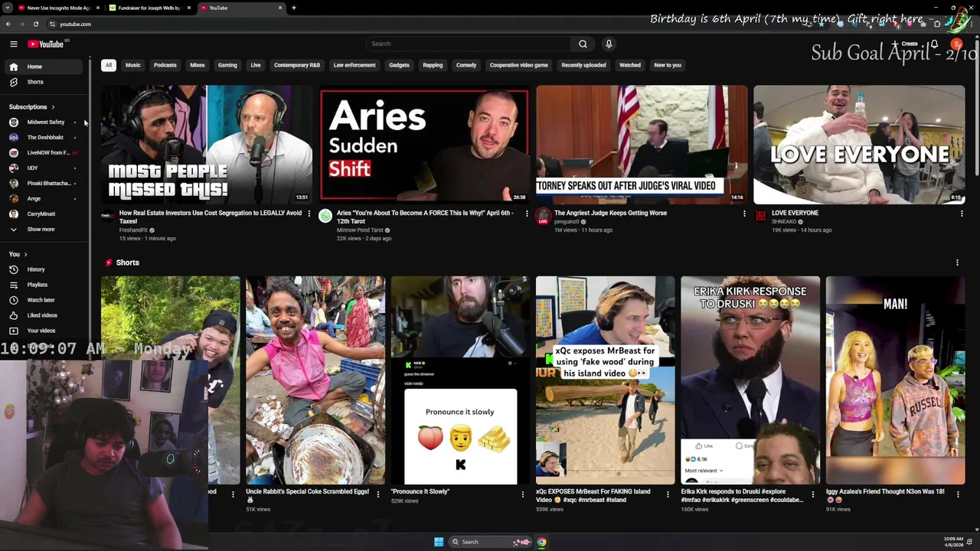The width and height of the screenshot is (980, 551).
Task: Select the 'Live' filter chip
Action: coord(256,65)
